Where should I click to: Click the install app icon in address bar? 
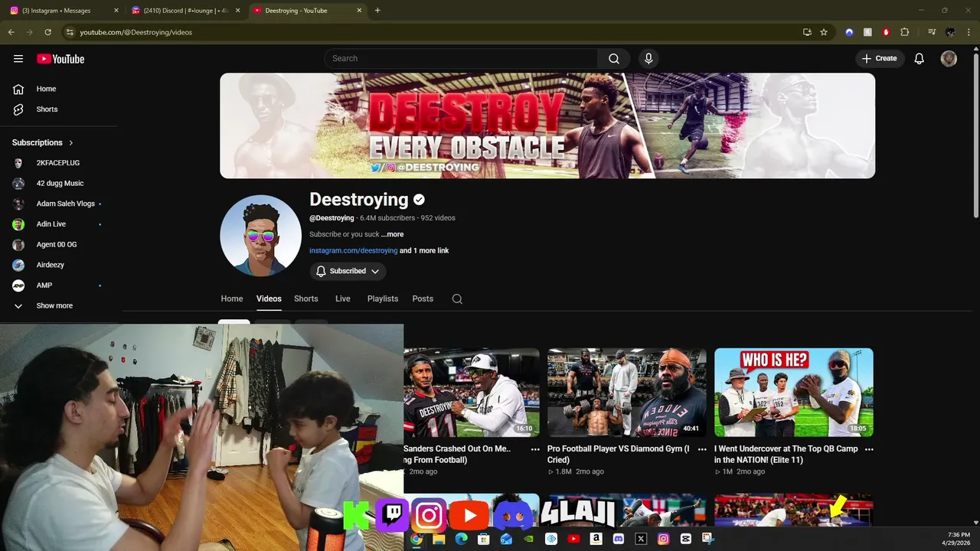click(807, 32)
